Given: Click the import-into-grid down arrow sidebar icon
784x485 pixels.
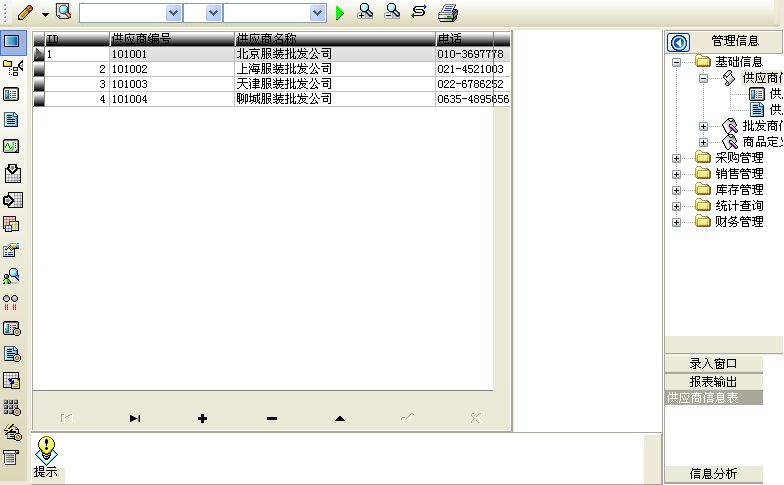Looking at the screenshot, I should [12, 173].
